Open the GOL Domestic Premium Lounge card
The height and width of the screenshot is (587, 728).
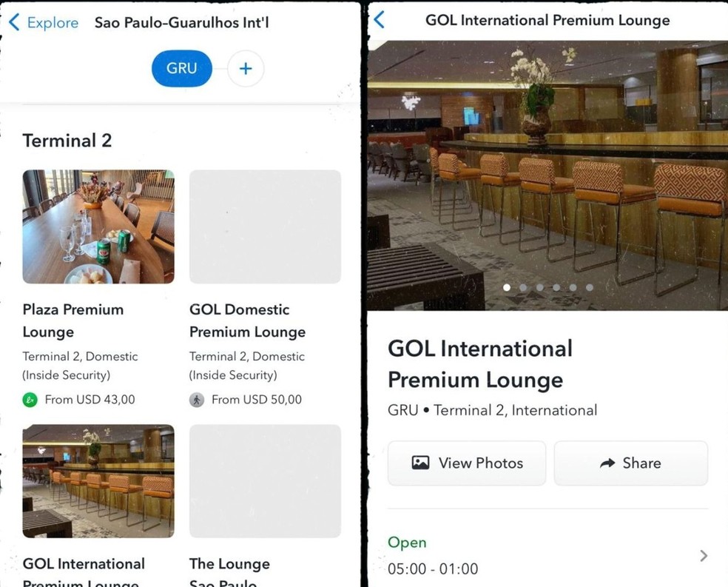tap(265, 227)
